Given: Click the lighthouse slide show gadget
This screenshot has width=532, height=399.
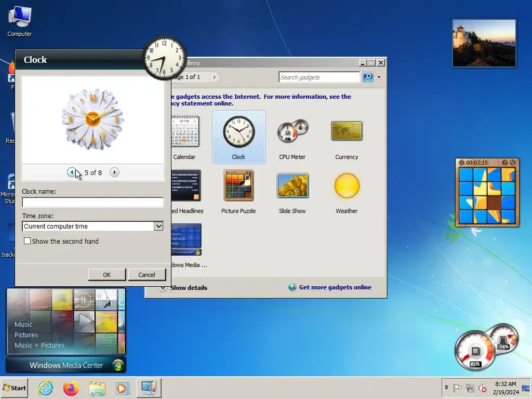Looking at the screenshot, I should pyautogui.click(x=484, y=43).
